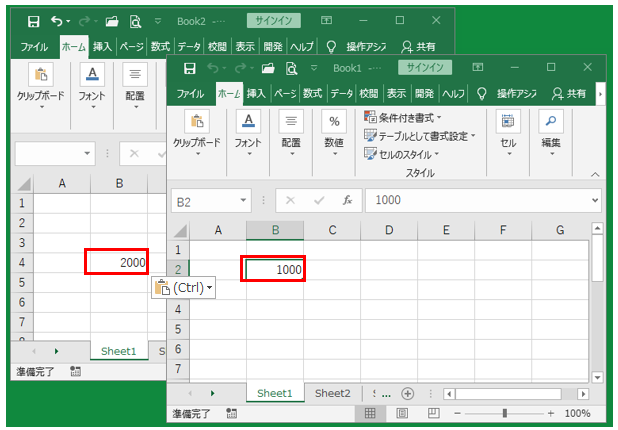
Task: Select column D header in Book1
Action: click(x=389, y=230)
